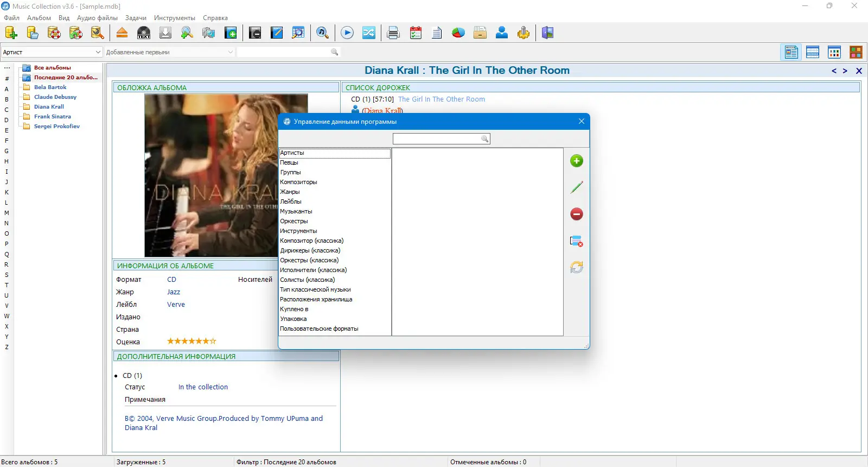Open the Вид menu
The width and height of the screenshot is (868, 467).
[x=64, y=18]
